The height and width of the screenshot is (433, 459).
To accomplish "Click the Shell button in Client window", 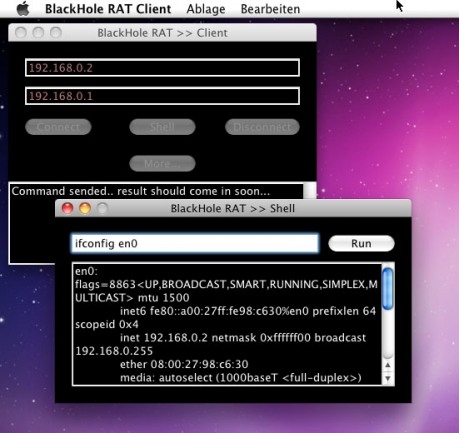I will point(162,127).
